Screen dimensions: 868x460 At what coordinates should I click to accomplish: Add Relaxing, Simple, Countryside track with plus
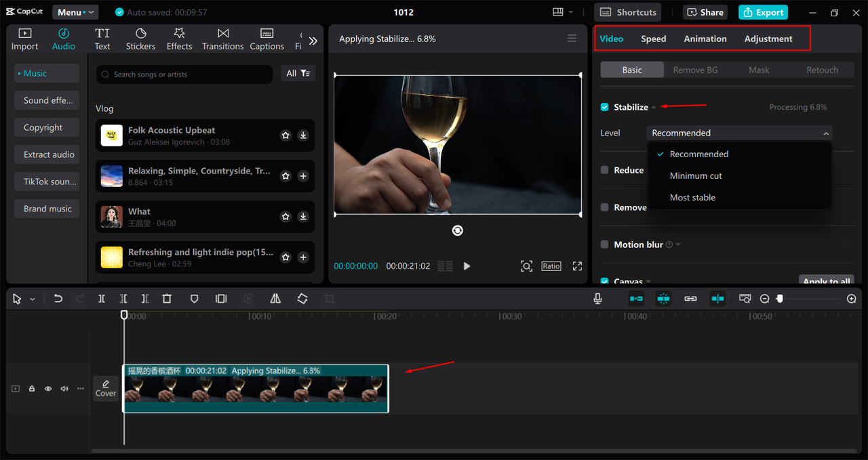(x=303, y=176)
